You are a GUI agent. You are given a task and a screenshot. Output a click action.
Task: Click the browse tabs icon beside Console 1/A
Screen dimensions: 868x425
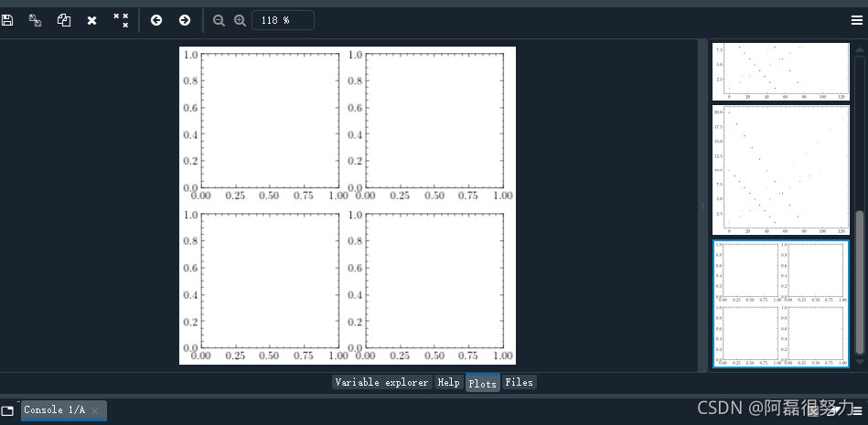(x=7, y=410)
